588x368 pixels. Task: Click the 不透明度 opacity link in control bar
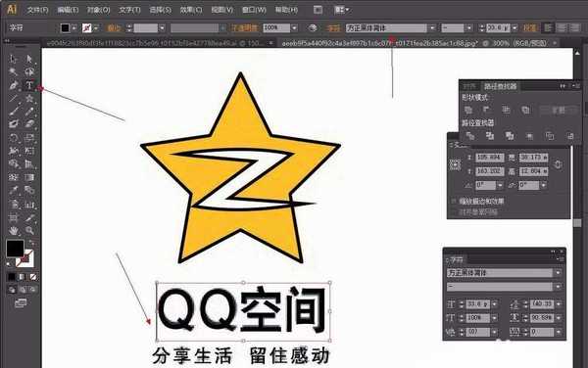pos(244,28)
